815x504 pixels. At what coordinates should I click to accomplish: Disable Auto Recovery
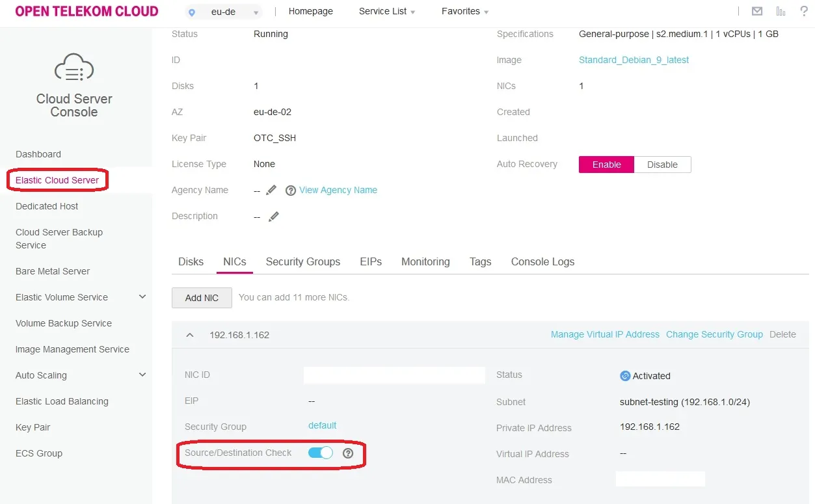tap(662, 165)
